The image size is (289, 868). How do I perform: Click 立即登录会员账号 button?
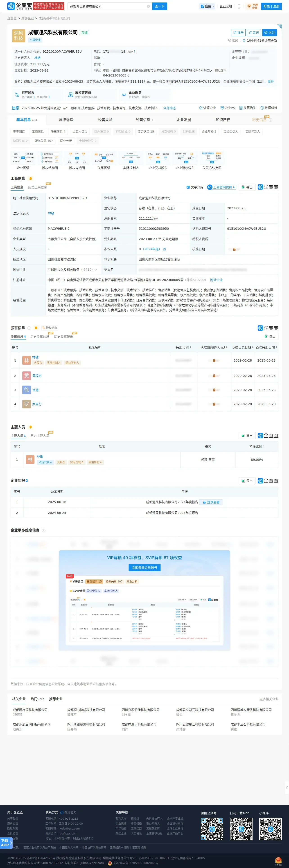point(144,568)
